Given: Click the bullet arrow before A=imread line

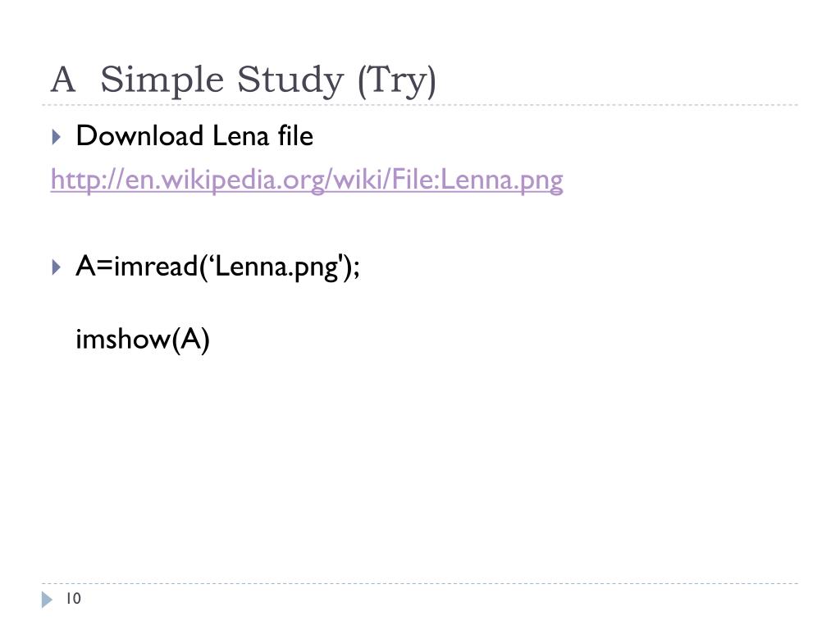Looking at the screenshot, I should [x=57, y=267].
